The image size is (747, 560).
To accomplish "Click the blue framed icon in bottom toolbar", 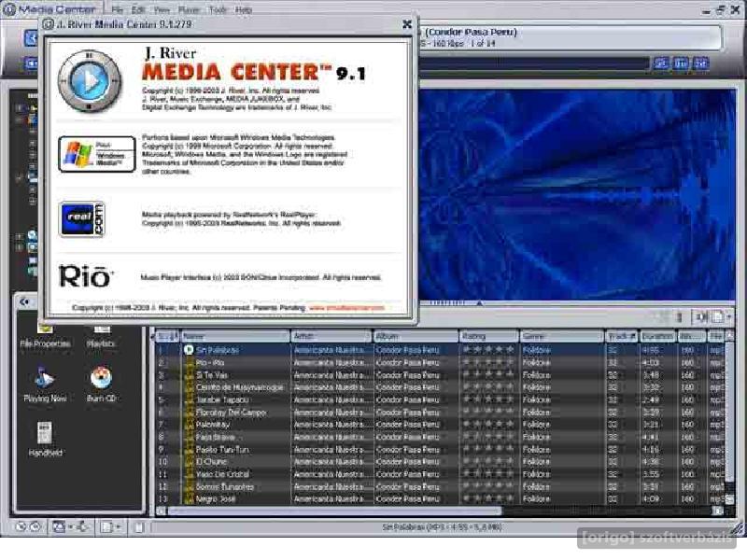I will click(x=59, y=526).
